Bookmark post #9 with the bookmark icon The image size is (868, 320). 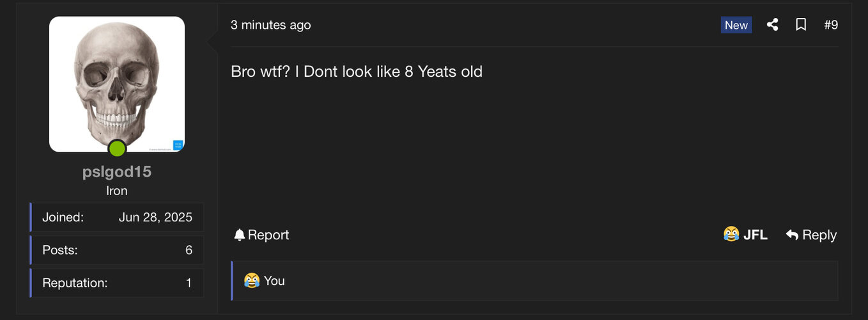[x=801, y=25]
